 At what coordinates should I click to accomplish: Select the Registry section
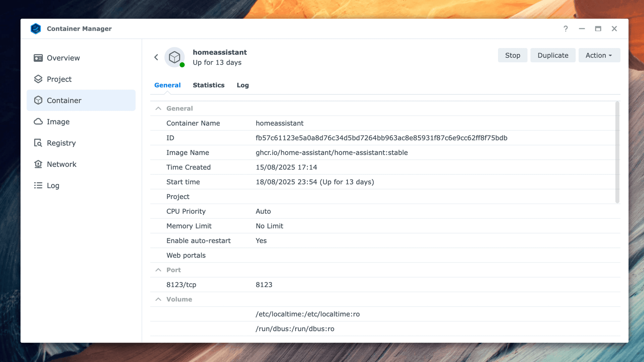tap(61, 143)
